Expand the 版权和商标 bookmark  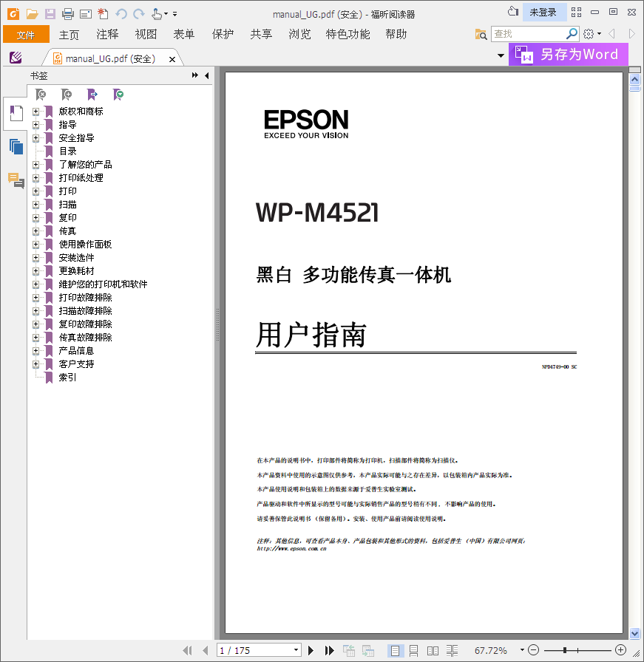click(36, 112)
